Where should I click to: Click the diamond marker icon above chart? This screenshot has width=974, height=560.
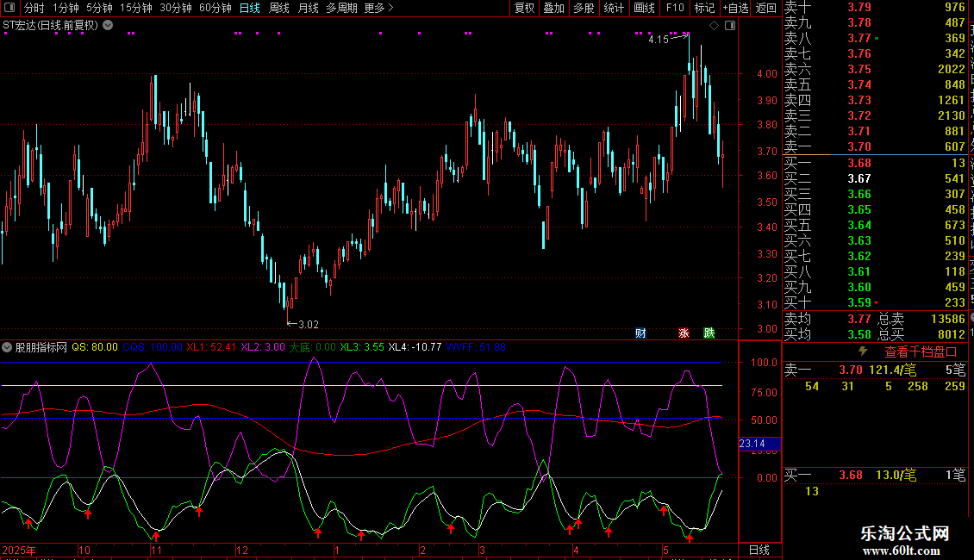click(715, 26)
